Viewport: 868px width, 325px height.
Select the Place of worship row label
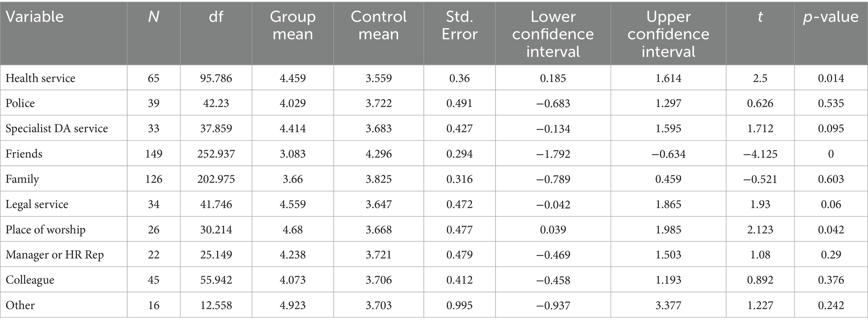(x=45, y=230)
